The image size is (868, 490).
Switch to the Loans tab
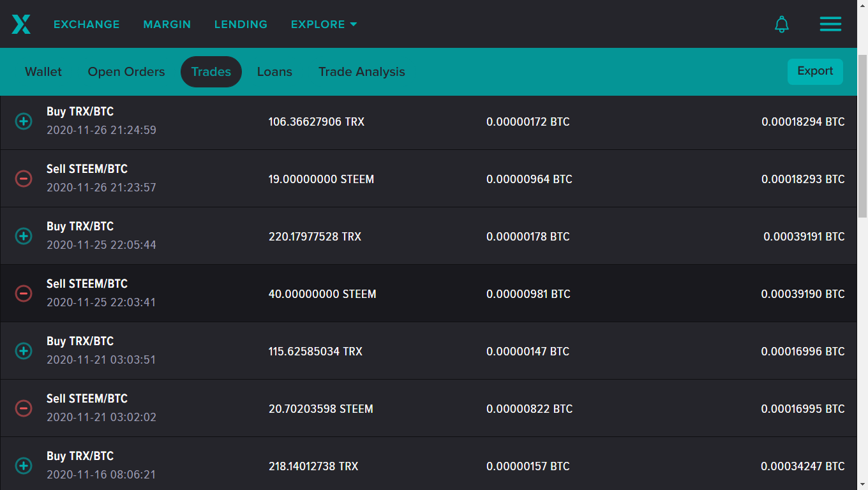click(x=274, y=71)
